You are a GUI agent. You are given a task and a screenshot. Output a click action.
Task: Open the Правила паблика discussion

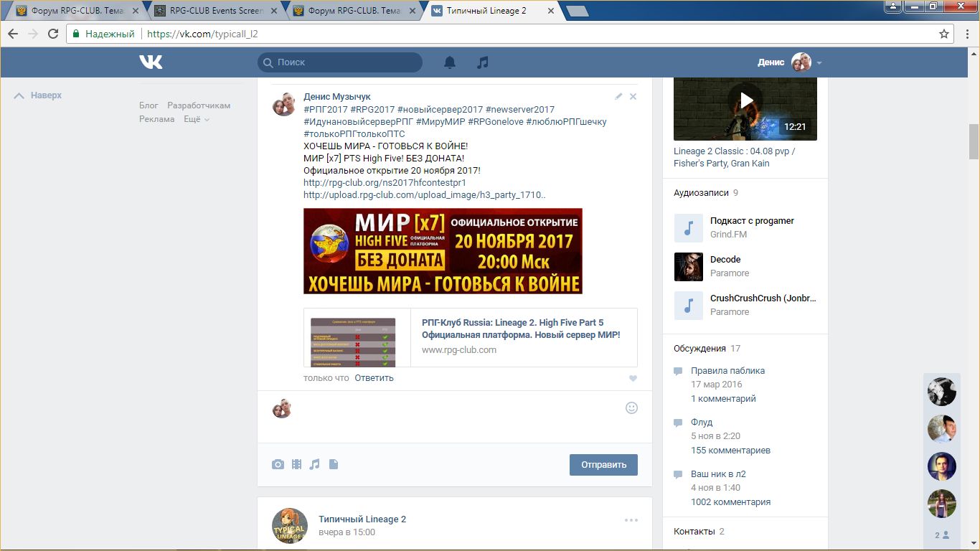click(x=727, y=371)
